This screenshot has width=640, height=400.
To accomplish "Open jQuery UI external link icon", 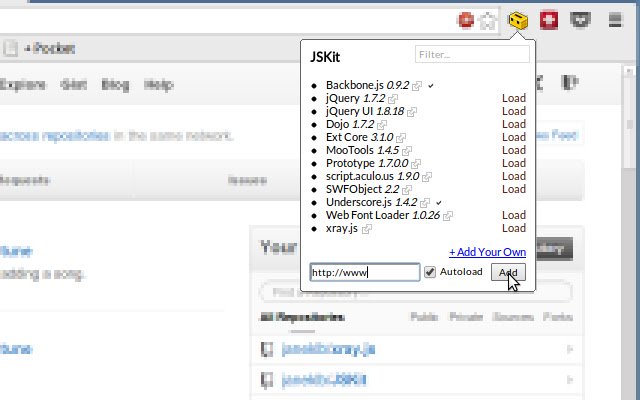I will coord(412,112).
